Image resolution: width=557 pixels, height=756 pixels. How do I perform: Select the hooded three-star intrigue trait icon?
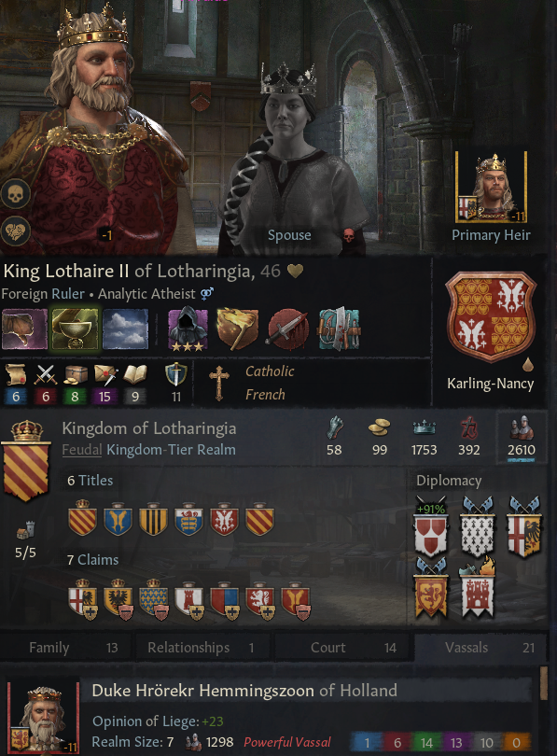188,329
